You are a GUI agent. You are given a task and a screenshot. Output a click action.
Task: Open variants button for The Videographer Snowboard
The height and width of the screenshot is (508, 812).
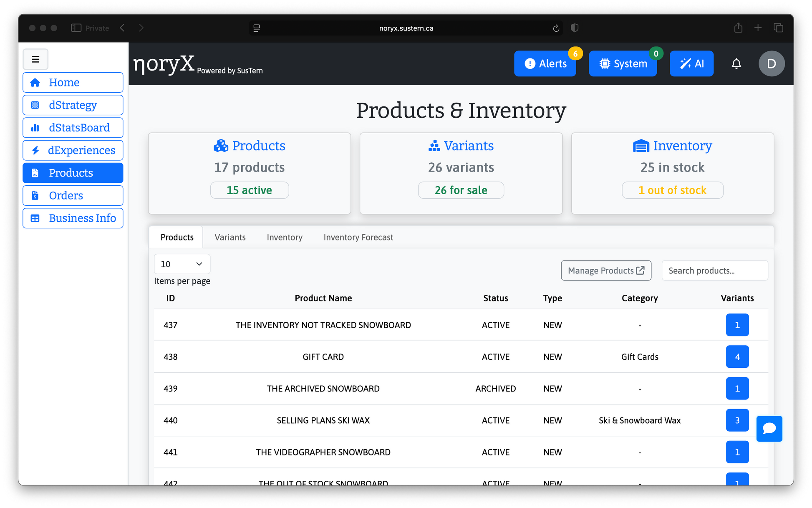737,452
